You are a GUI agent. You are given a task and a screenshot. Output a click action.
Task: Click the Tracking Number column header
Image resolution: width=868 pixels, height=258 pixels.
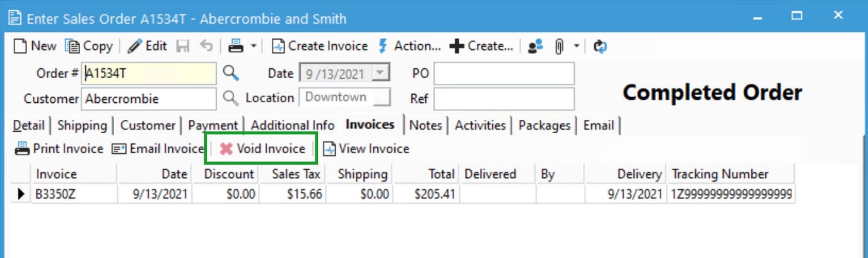click(x=730, y=174)
